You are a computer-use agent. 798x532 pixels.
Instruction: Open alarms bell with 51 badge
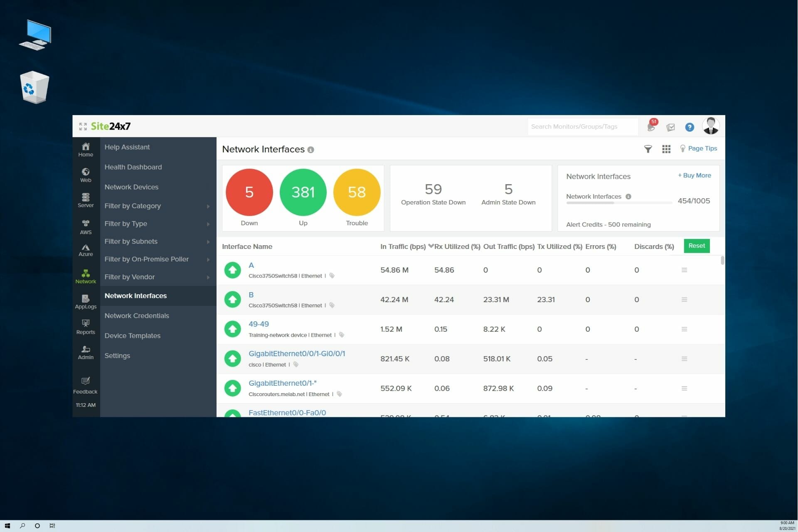pos(652,126)
